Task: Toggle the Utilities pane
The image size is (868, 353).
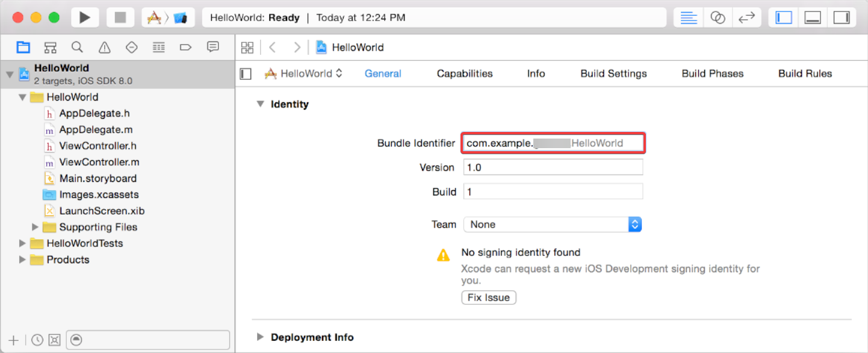Action: pyautogui.click(x=842, y=17)
